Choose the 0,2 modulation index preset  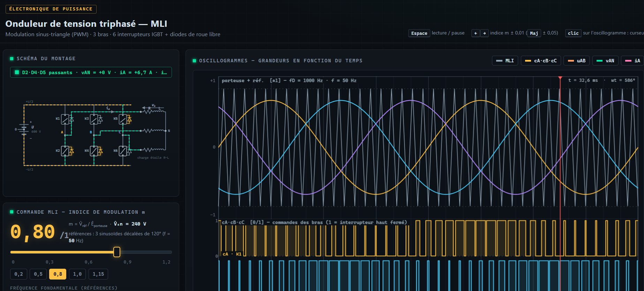(18, 274)
